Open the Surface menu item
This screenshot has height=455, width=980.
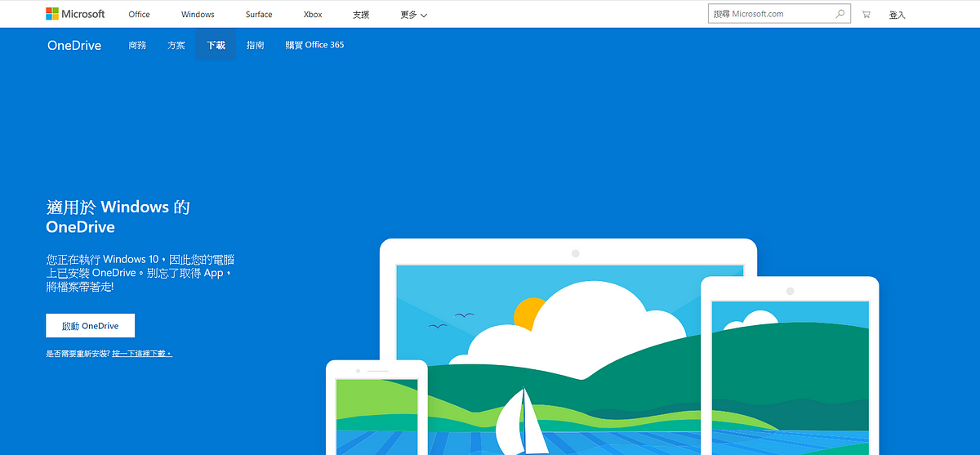(259, 15)
